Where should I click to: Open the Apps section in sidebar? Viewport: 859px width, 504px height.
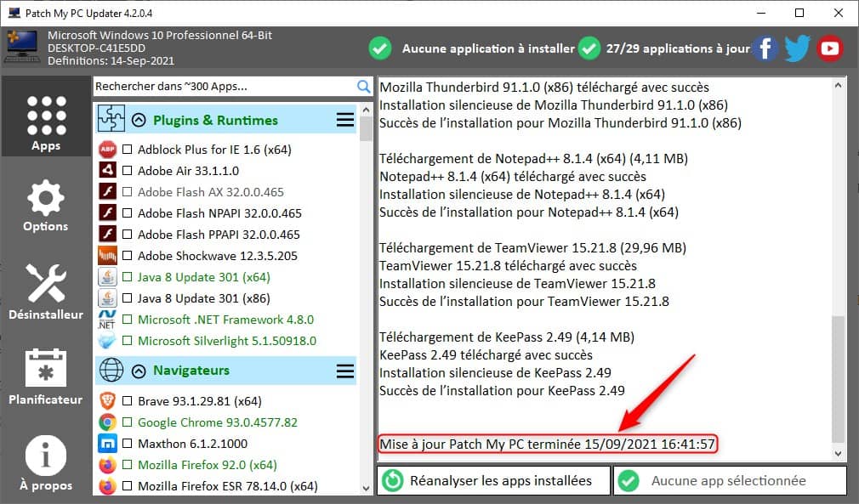click(x=46, y=117)
